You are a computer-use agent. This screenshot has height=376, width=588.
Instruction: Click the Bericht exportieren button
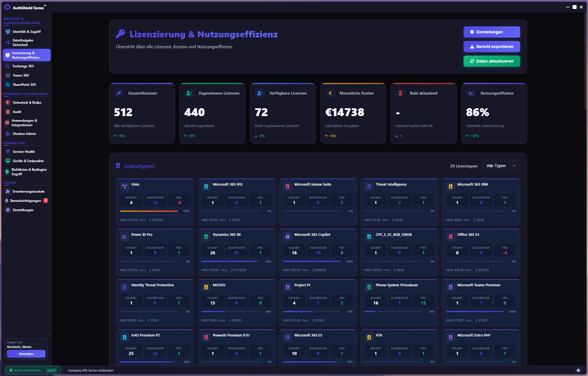(492, 47)
